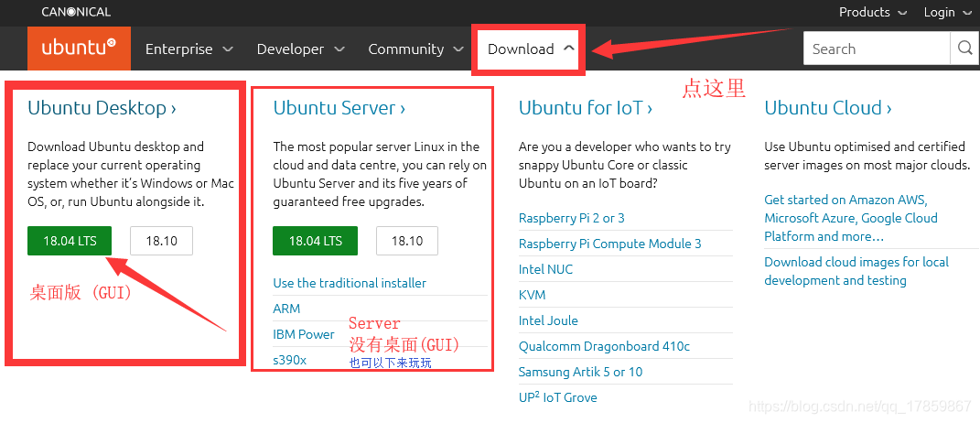Expand the Community menu
The image size is (980, 423).
pos(415,49)
